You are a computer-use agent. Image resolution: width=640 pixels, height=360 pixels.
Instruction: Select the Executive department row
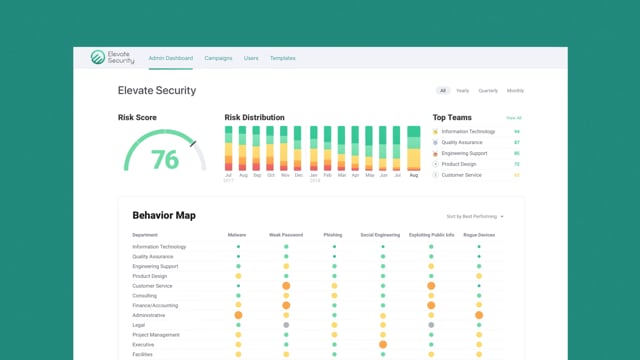coord(318,344)
